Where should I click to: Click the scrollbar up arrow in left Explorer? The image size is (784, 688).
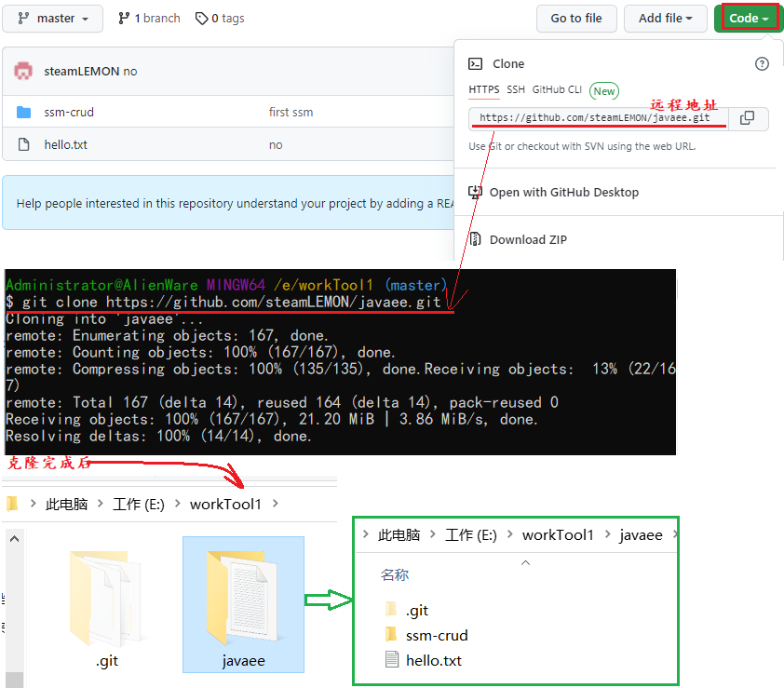(x=15, y=538)
